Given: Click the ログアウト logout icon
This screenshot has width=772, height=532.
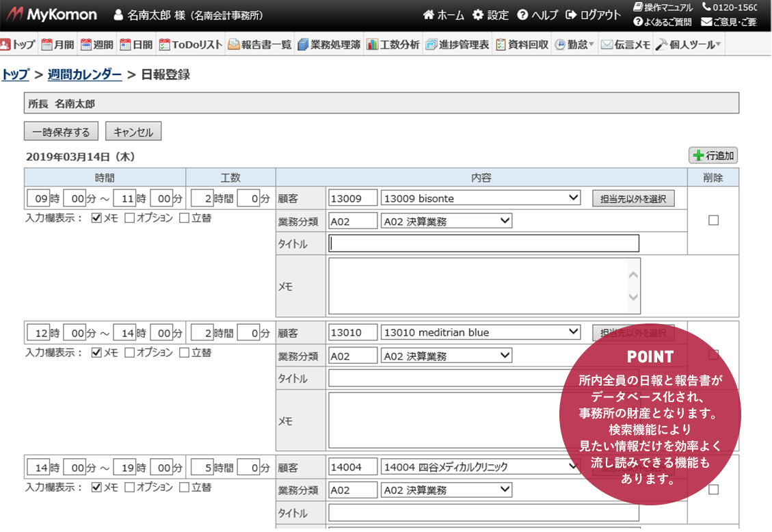Looking at the screenshot, I should (571, 15).
